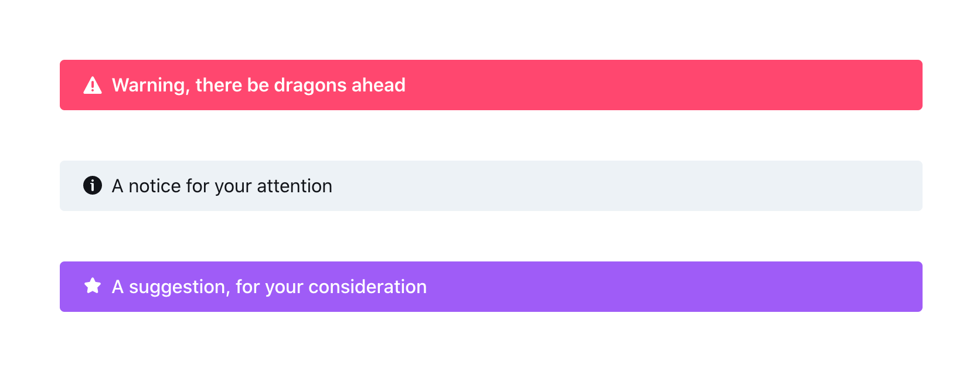Click the star icon in purple banner
The height and width of the screenshot is (374, 980).
(93, 286)
